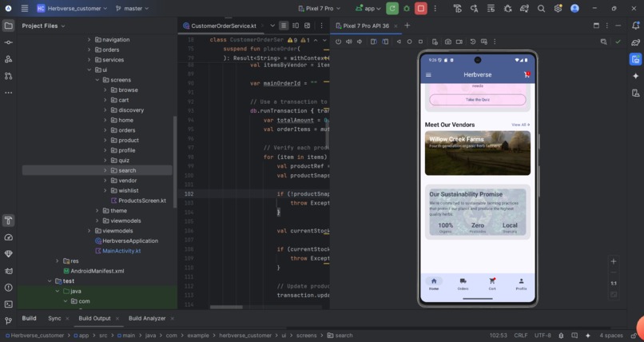Viewport: 644px width, 342px height.
Task: Open the Structure tool window icon
Action: [8, 60]
